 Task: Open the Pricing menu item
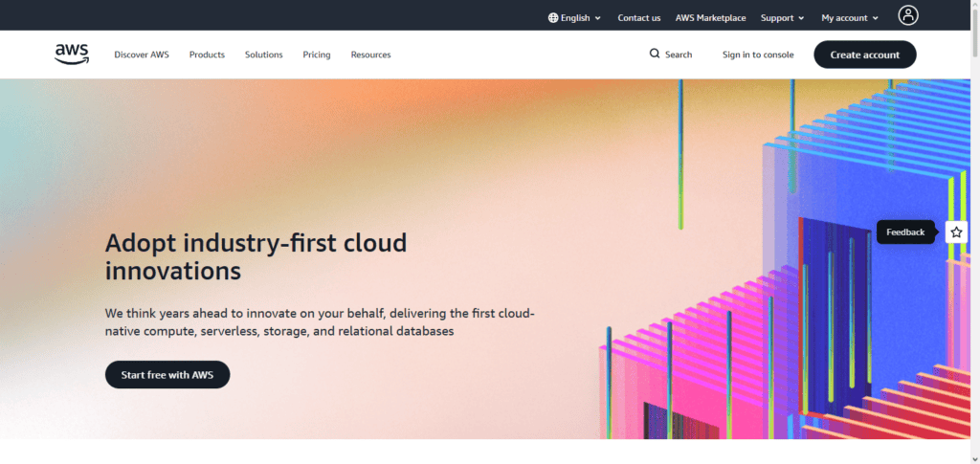316,55
